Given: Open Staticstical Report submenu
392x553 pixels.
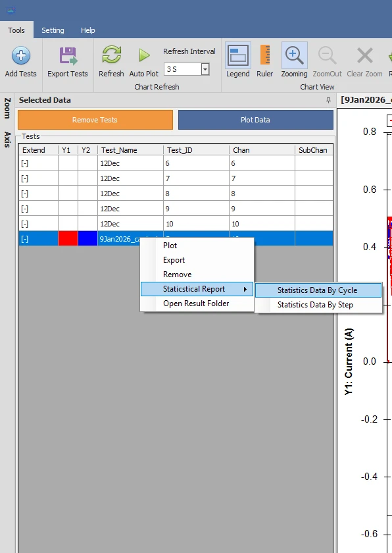Looking at the screenshot, I should [197, 289].
